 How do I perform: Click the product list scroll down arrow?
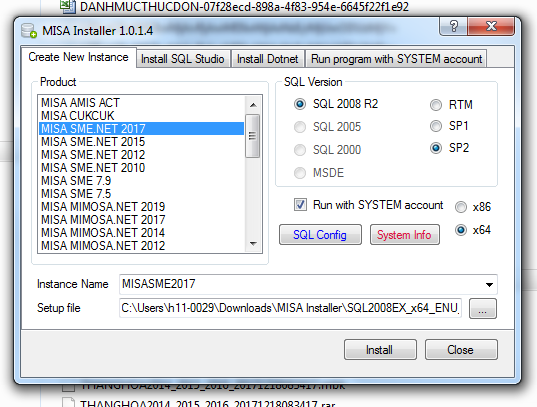[253, 244]
